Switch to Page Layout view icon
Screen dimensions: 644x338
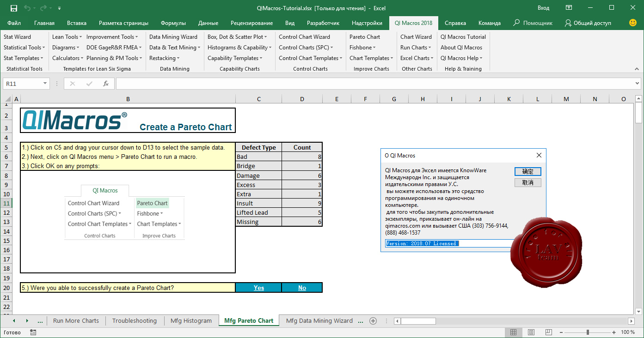click(x=531, y=332)
